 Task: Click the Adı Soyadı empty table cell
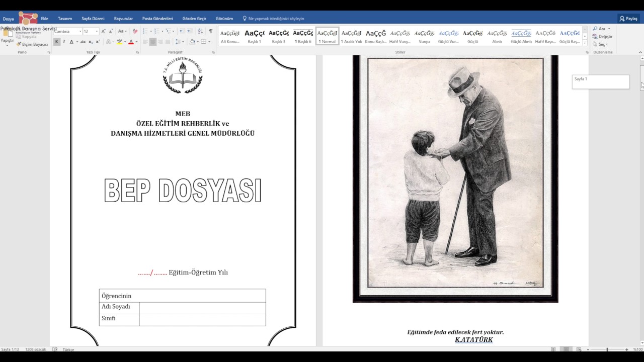pos(202,308)
